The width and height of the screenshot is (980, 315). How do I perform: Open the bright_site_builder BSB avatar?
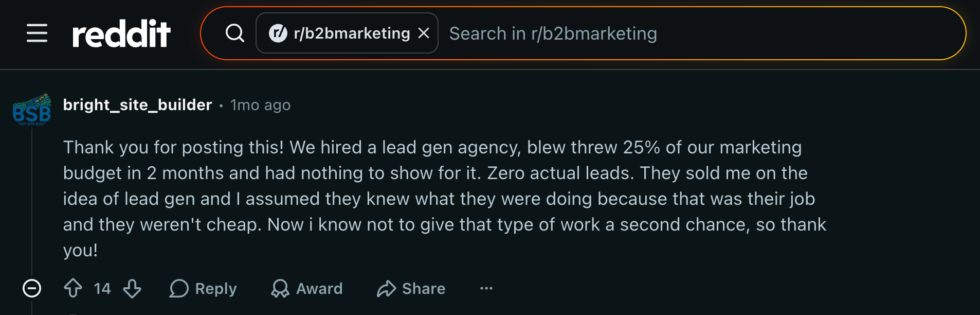pyautogui.click(x=32, y=109)
